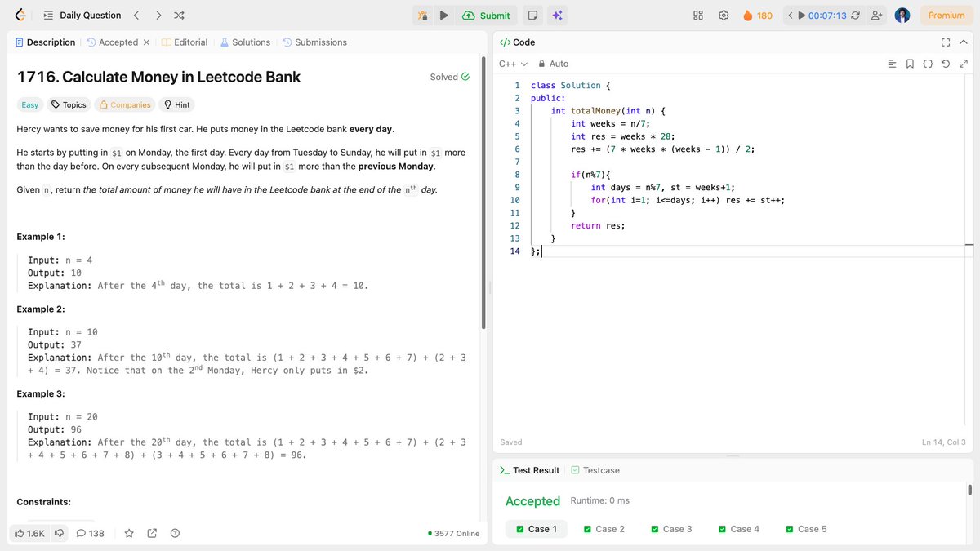Screen dimensions: 980x551
Task: Select Case 4 result
Action: click(x=739, y=529)
